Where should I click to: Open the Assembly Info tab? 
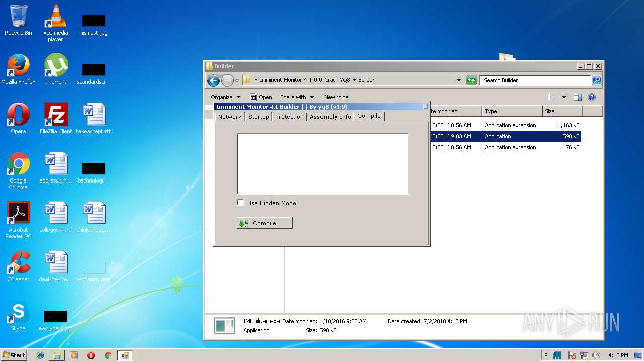tap(331, 117)
